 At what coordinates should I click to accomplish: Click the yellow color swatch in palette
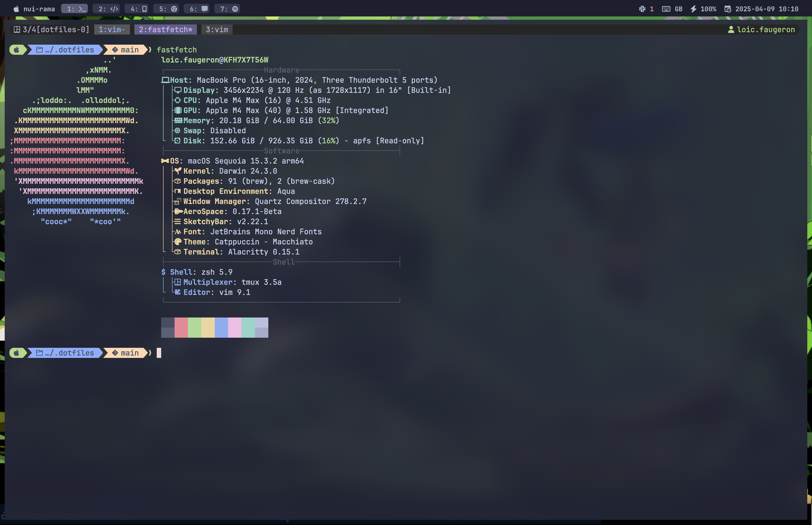208,328
